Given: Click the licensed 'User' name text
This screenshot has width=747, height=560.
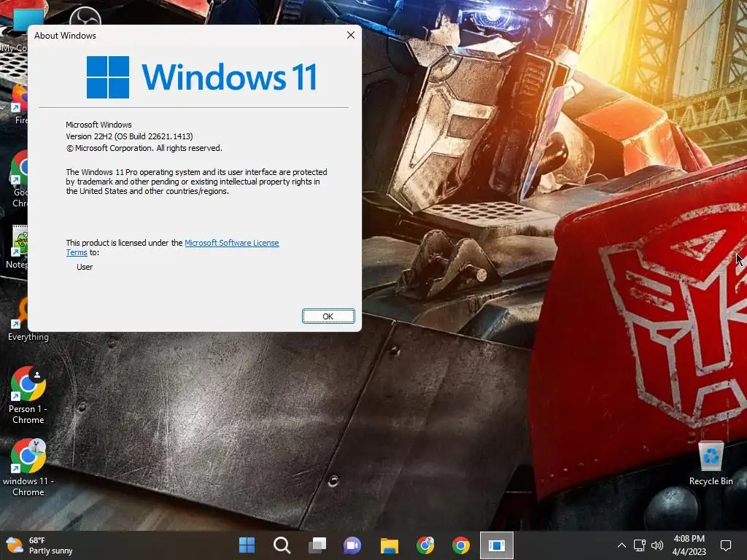Looking at the screenshot, I should pos(85,267).
